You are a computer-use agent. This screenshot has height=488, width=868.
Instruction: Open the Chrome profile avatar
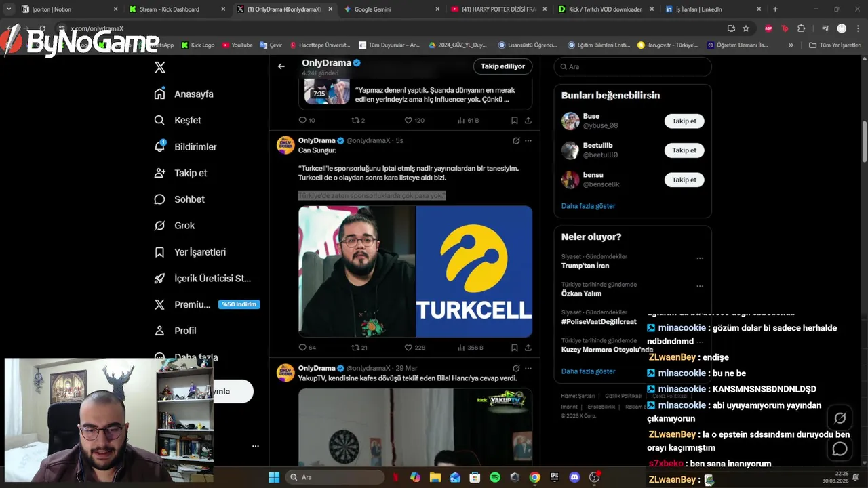point(842,28)
